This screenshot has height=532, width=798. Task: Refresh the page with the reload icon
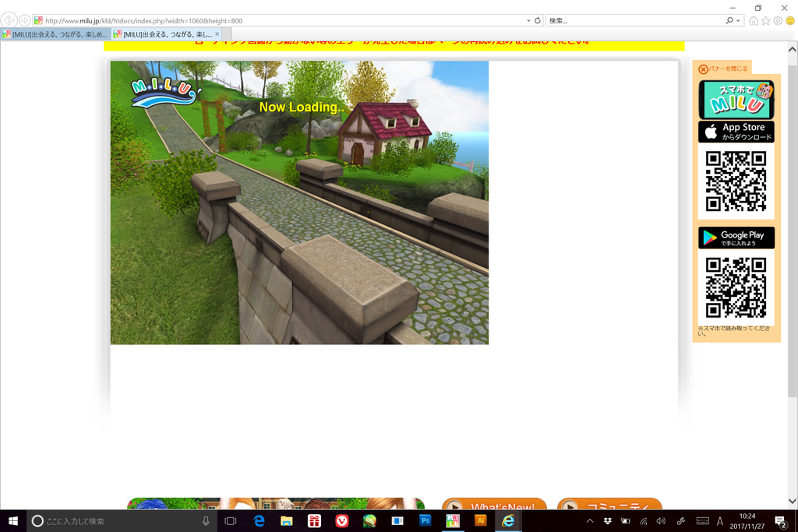[x=538, y=20]
